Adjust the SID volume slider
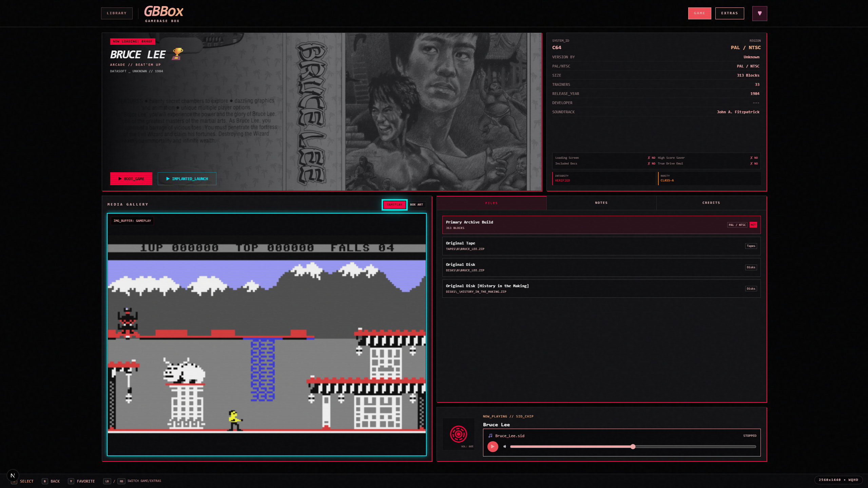Screen dimensions: 868x488 pos(633,447)
